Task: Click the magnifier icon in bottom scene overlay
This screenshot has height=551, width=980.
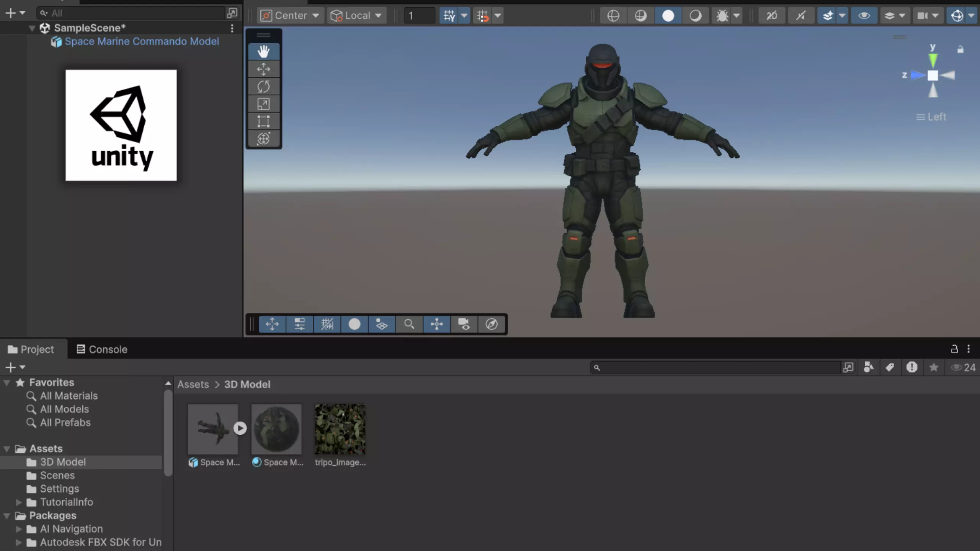Action: point(409,324)
